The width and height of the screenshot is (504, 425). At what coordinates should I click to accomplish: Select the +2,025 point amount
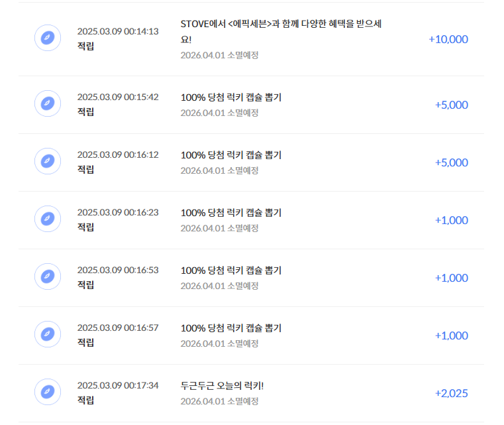pyautogui.click(x=451, y=393)
